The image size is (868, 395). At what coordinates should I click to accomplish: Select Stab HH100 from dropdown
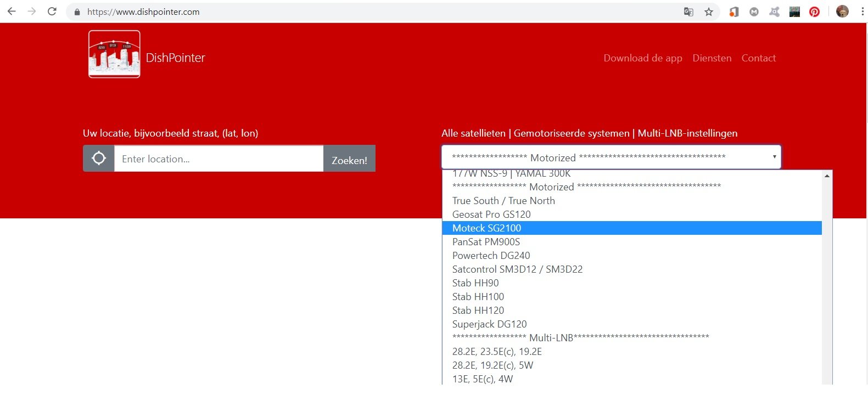coord(632,297)
